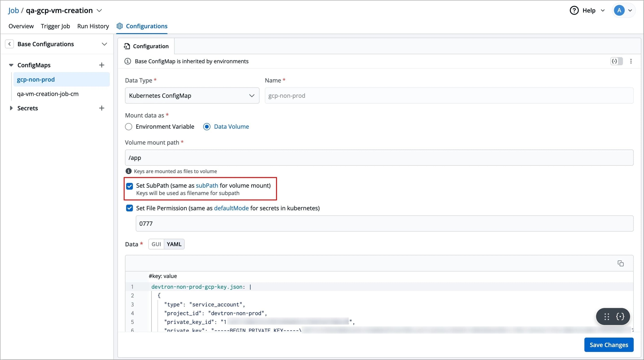
Task: Click the Save Changes button
Action: [609, 345]
